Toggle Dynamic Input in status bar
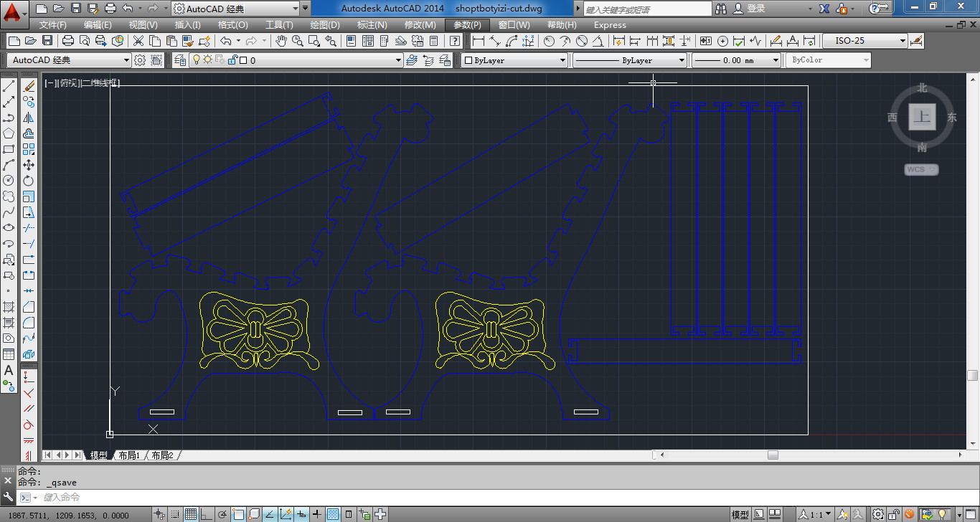The image size is (980, 522). tap(301, 514)
